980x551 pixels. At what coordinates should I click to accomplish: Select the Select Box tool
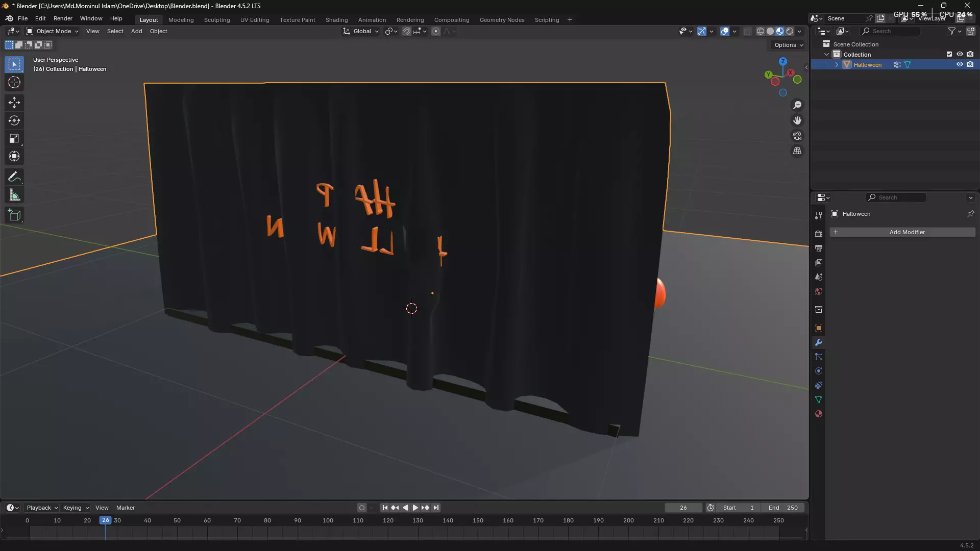pyautogui.click(x=14, y=64)
